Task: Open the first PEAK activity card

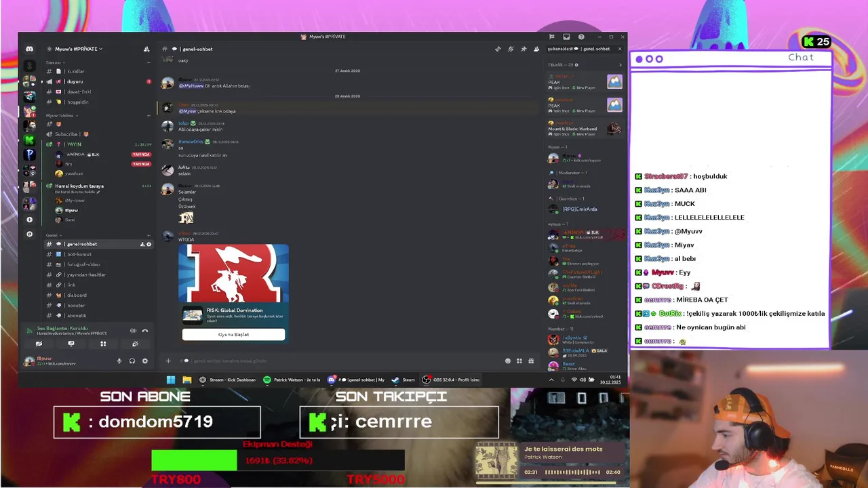Action: (585, 81)
